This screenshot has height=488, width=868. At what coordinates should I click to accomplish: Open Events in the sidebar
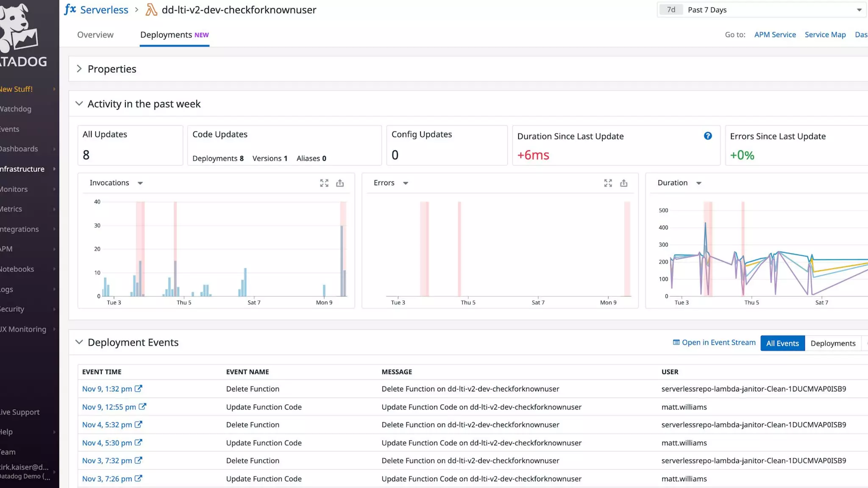[10, 129]
